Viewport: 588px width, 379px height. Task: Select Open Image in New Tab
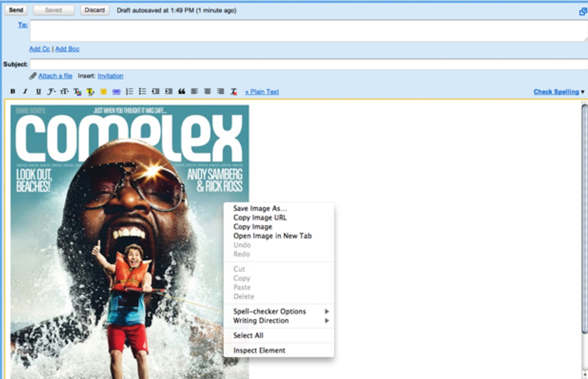tap(272, 236)
